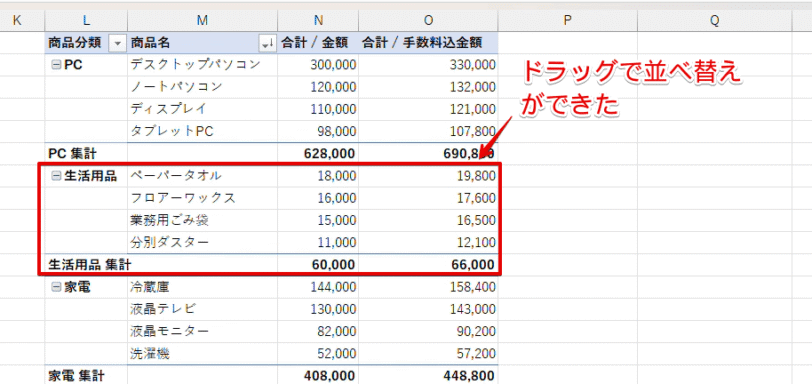
Task: Click the 82,000 amount cell
Action: tap(318, 332)
